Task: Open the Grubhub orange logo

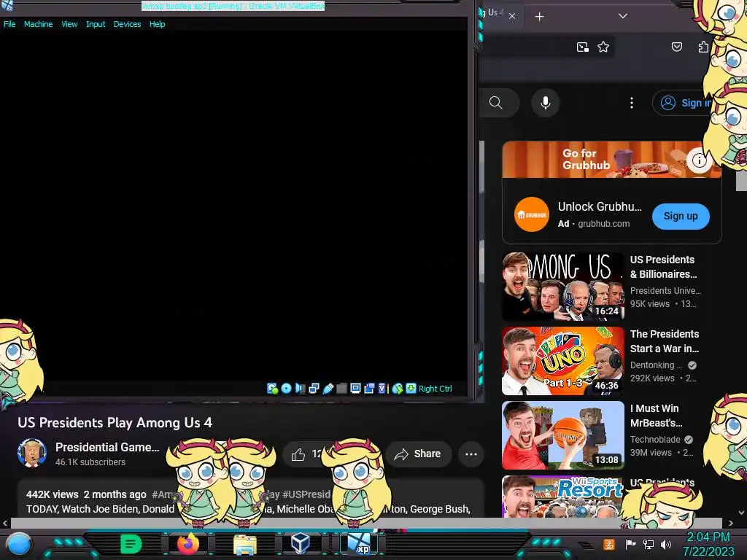Action: click(532, 215)
